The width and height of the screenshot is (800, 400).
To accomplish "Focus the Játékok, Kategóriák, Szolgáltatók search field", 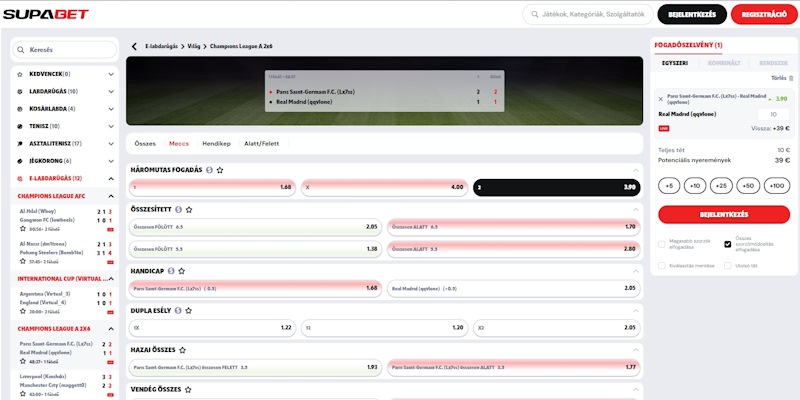I will click(x=588, y=14).
